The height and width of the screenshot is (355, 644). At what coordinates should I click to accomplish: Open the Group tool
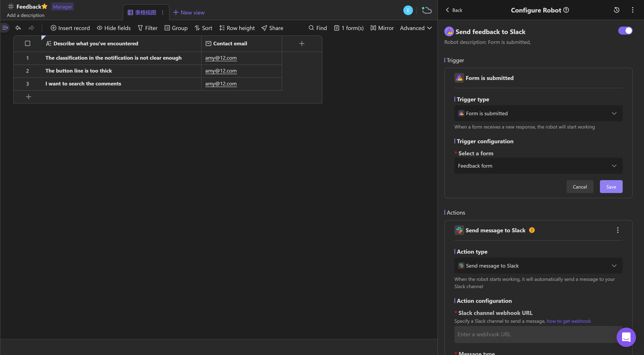pyautogui.click(x=176, y=28)
